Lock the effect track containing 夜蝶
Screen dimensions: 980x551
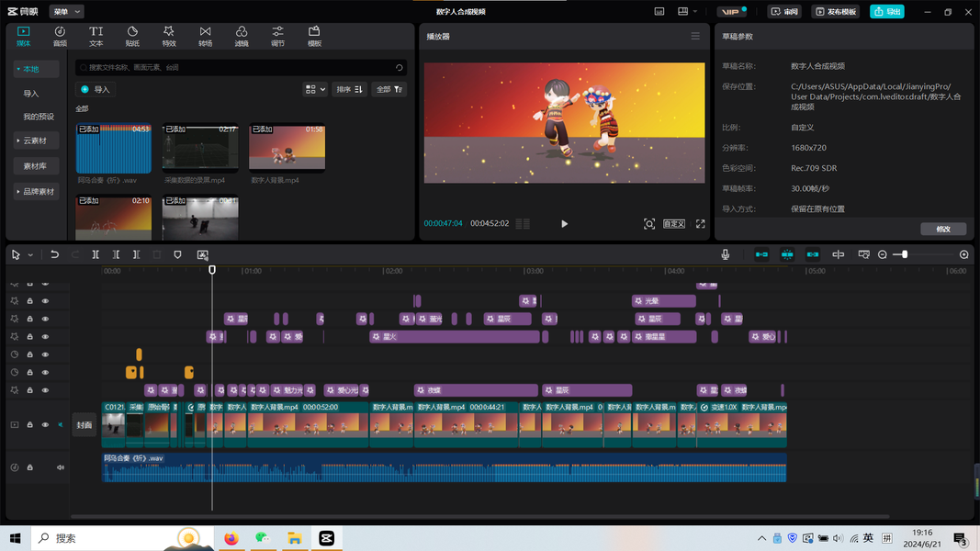pyautogui.click(x=29, y=390)
